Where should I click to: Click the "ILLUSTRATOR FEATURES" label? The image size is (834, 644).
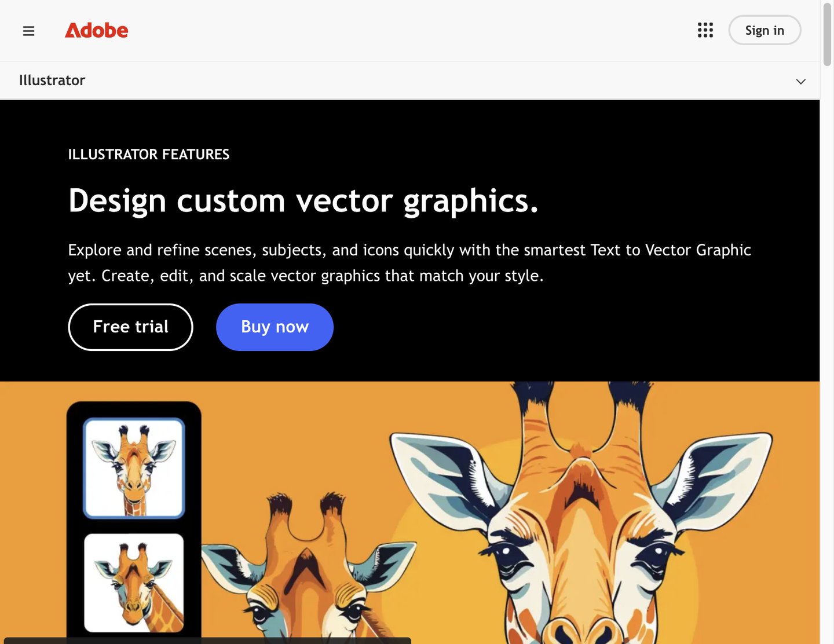click(149, 155)
